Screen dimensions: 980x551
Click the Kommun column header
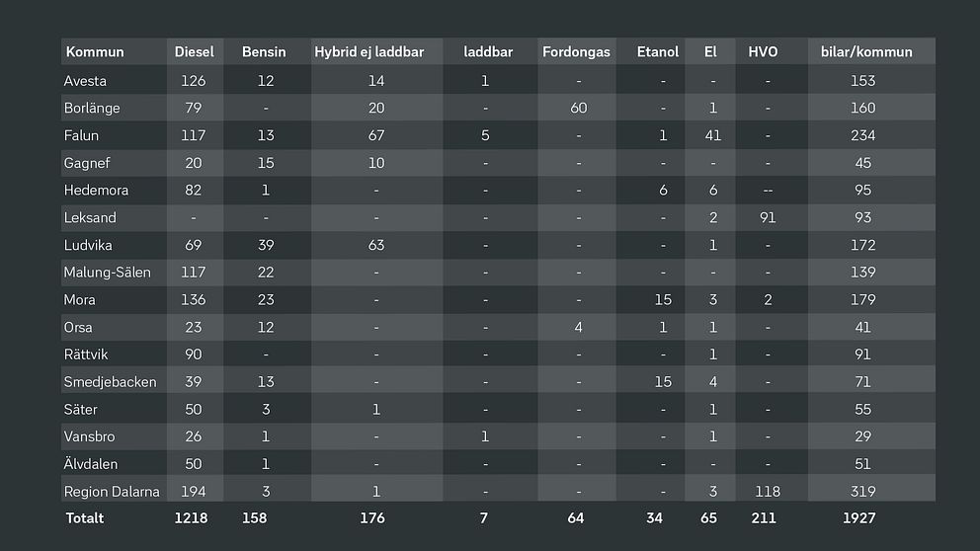95,52
